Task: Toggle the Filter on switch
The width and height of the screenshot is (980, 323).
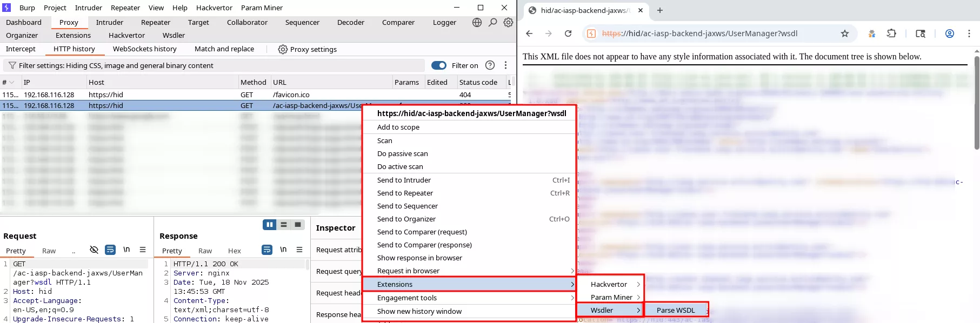Action: click(439, 65)
